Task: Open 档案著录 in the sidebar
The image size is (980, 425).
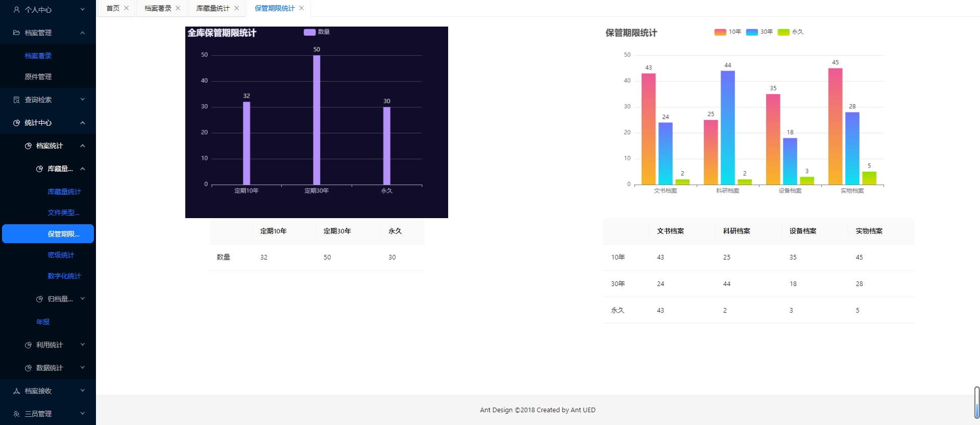Action: tap(38, 56)
